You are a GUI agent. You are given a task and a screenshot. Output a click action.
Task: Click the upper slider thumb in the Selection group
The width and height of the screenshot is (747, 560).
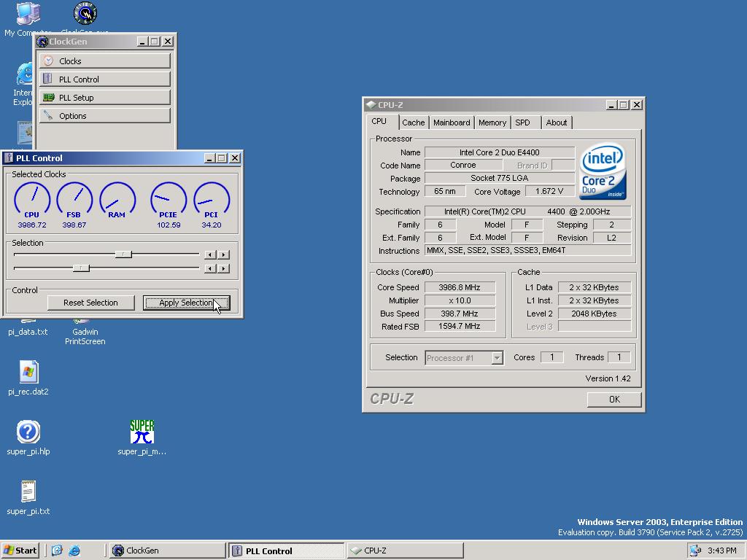point(123,254)
